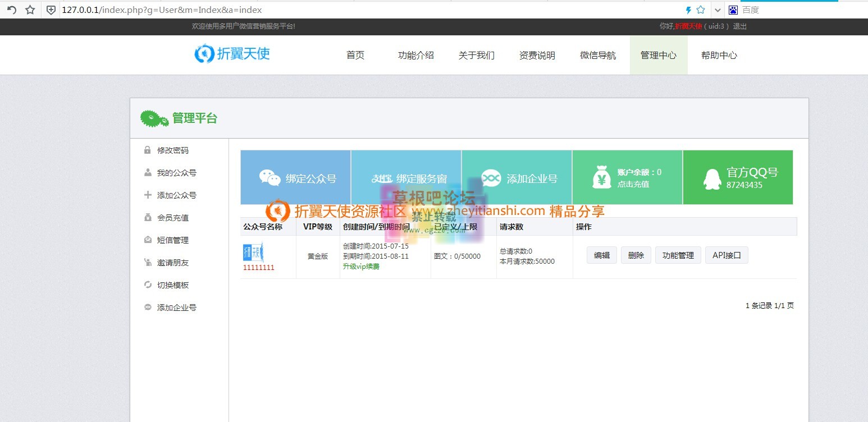
Task: Click the shield icon in the address bar
Action: click(51, 10)
